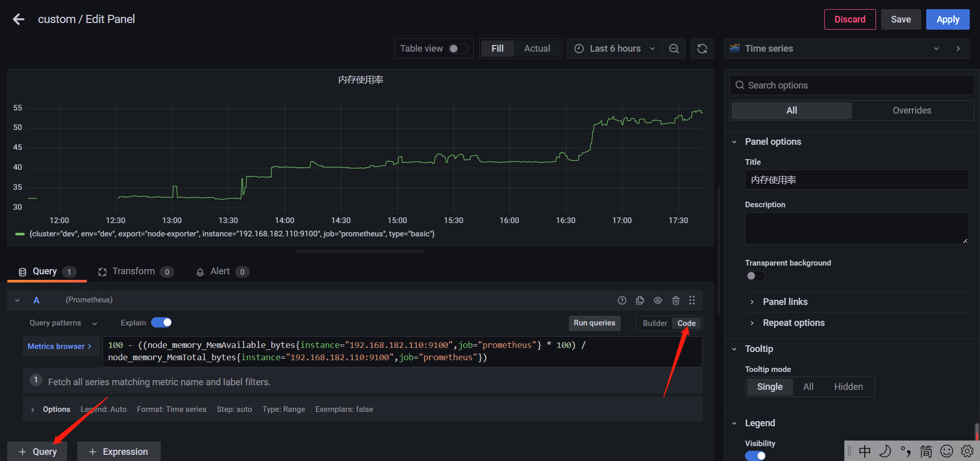
Task: Collapse the Panel options section
Action: coord(734,142)
